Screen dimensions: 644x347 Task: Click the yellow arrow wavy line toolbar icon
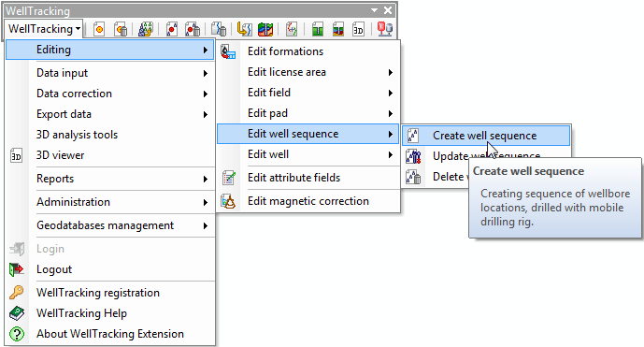coord(244,29)
